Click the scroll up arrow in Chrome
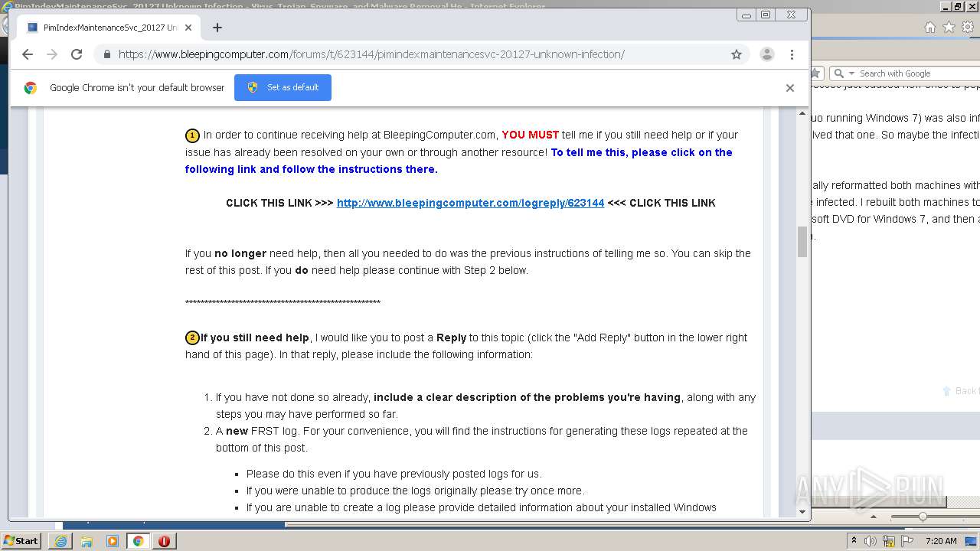 coord(802,114)
